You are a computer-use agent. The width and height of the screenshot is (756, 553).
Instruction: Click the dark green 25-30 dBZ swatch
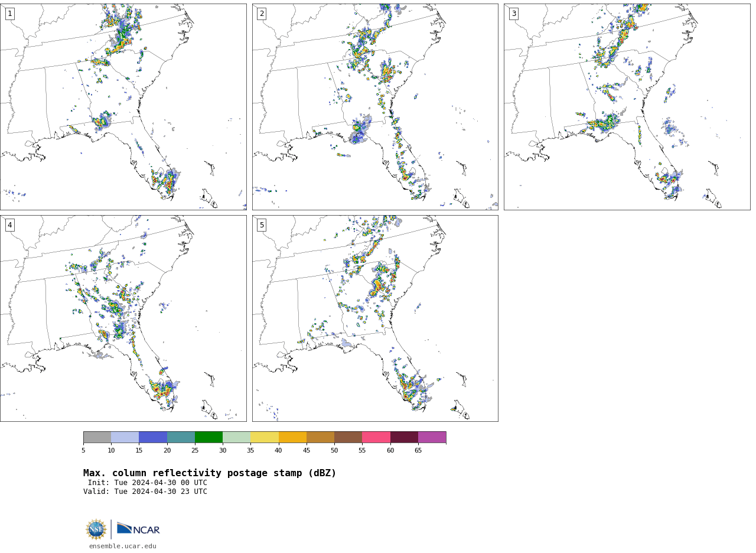(208, 437)
